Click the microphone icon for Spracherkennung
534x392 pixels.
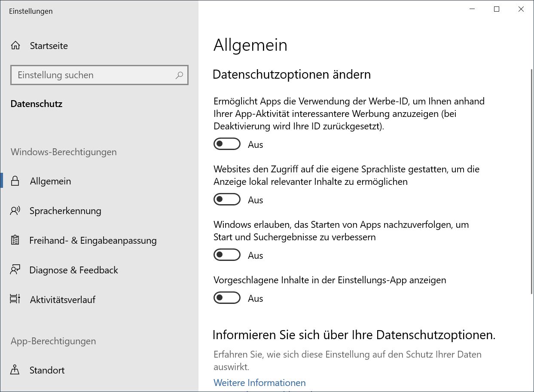pos(15,211)
